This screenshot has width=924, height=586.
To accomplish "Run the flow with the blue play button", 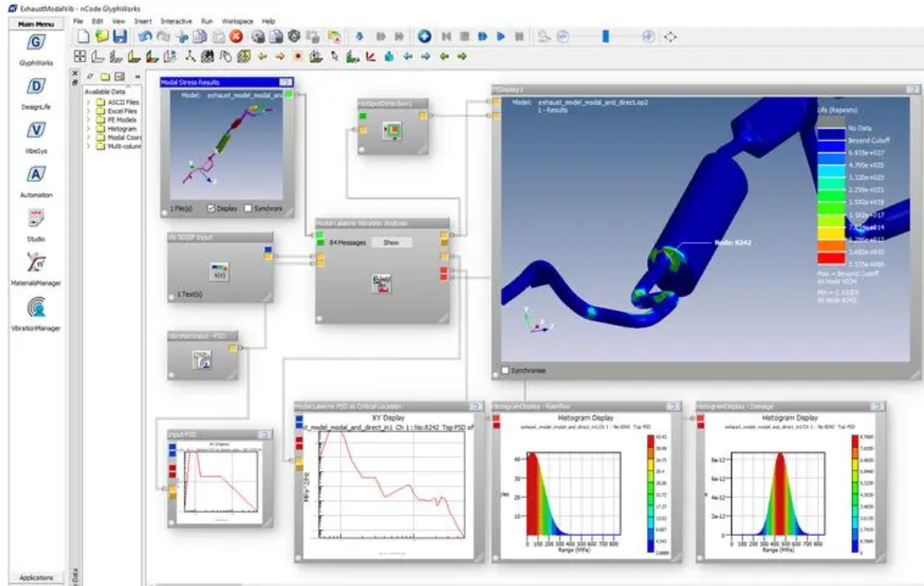I will click(500, 37).
